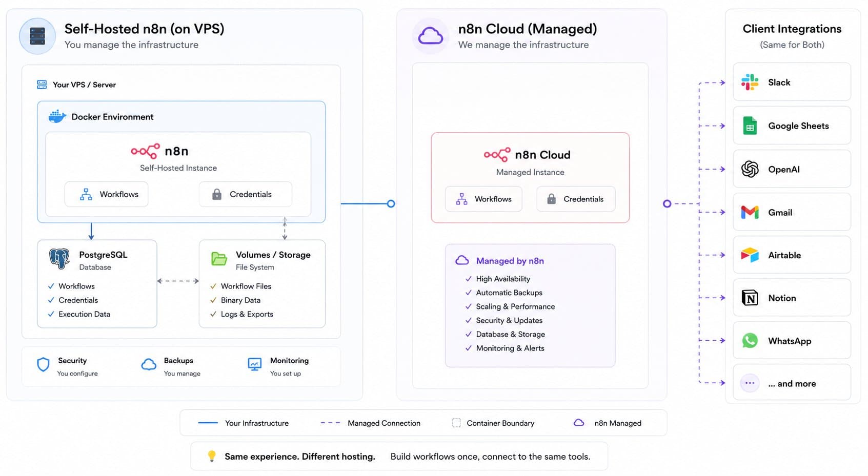868x476 pixels.
Task: Click the 'Managed by n8n' heading
Action: click(x=510, y=261)
